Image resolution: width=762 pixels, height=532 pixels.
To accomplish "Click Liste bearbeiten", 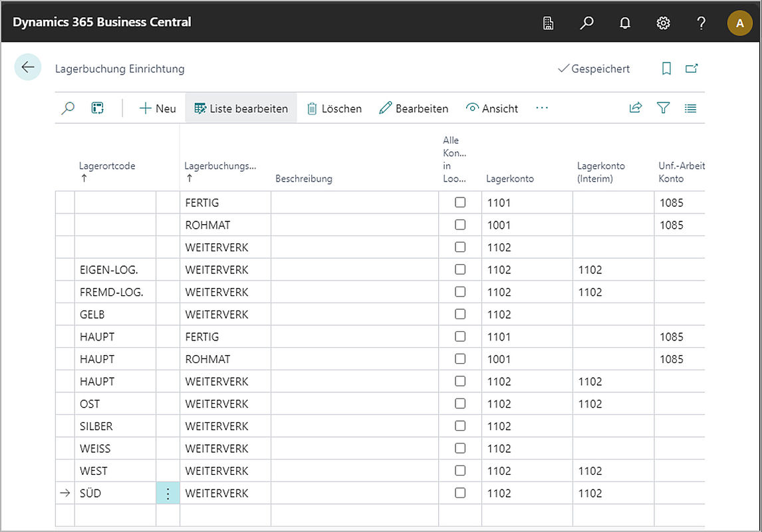I will click(x=241, y=108).
